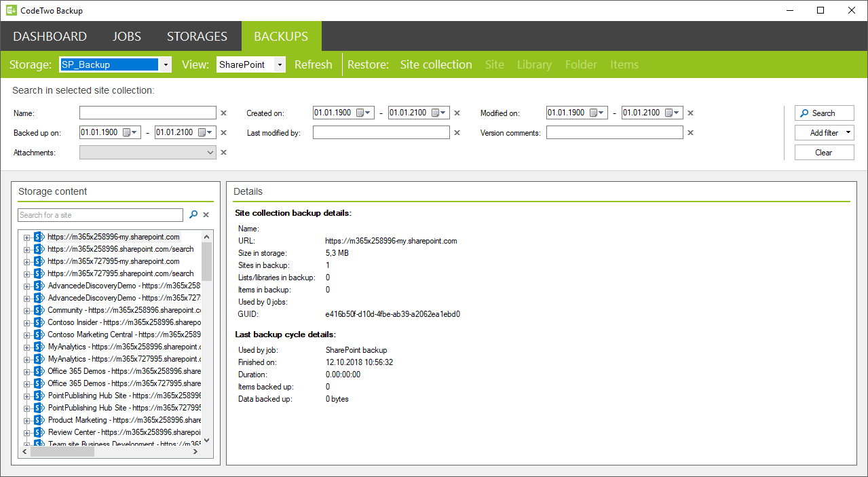Image resolution: width=868 pixels, height=477 pixels.
Task: Expand the m365x727995-my.sharepoint.com node
Action: pyautogui.click(x=27, y=261)
